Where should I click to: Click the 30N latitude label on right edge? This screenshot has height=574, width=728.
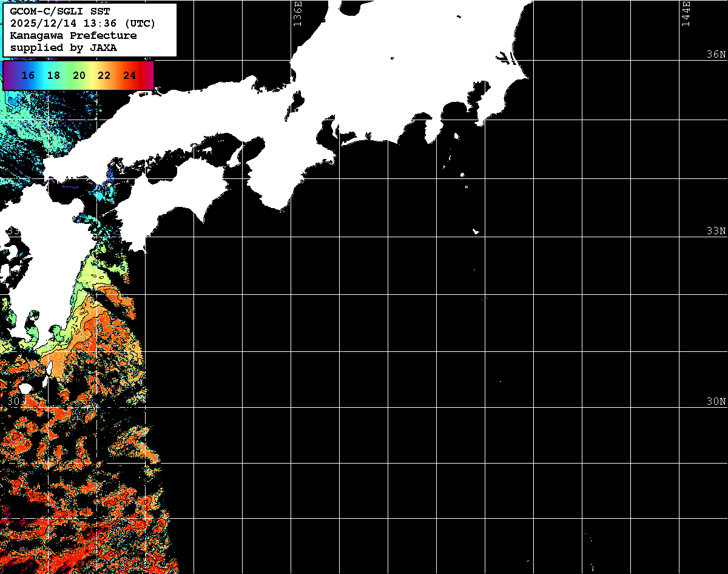(716, 402)
